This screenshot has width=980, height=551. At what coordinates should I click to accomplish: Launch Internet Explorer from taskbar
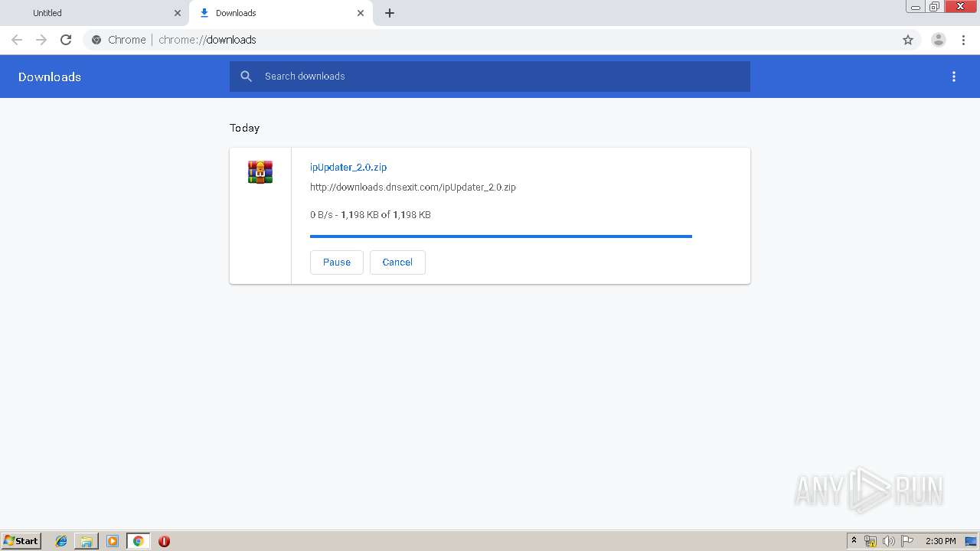61,541
